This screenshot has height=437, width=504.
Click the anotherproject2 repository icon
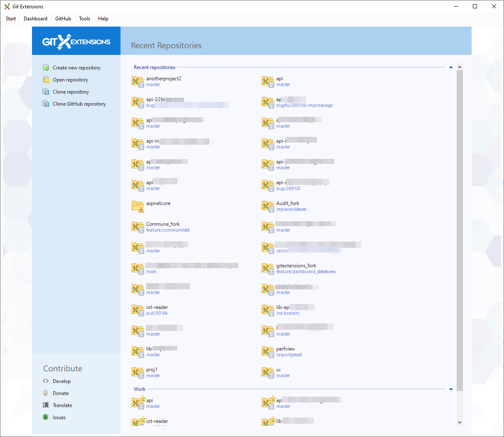coord(138,81)
